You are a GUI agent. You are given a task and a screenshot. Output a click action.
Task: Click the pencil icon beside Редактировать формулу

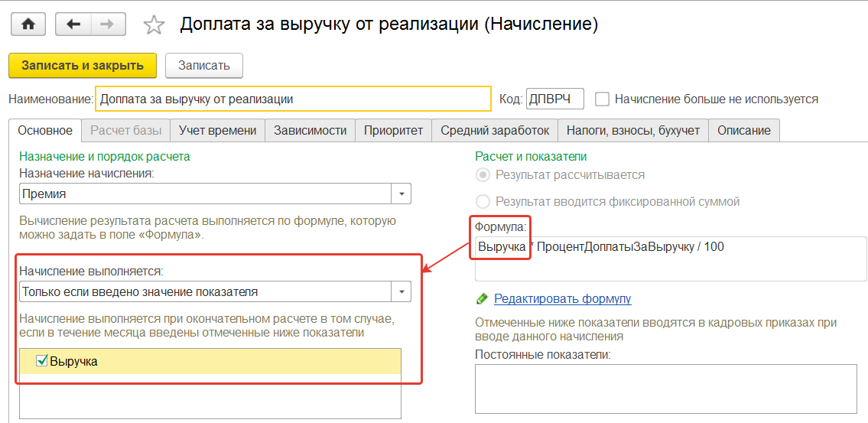coord(482,298)
